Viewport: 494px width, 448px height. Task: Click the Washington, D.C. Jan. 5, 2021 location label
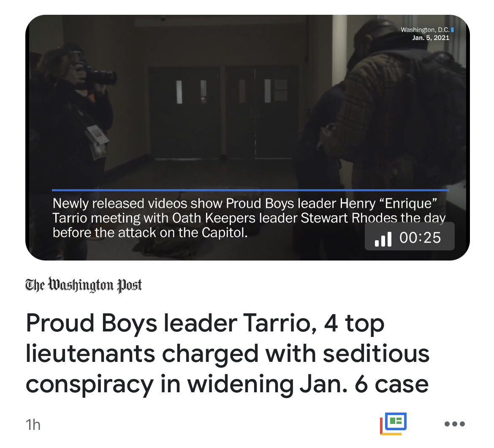coord(425,34)
